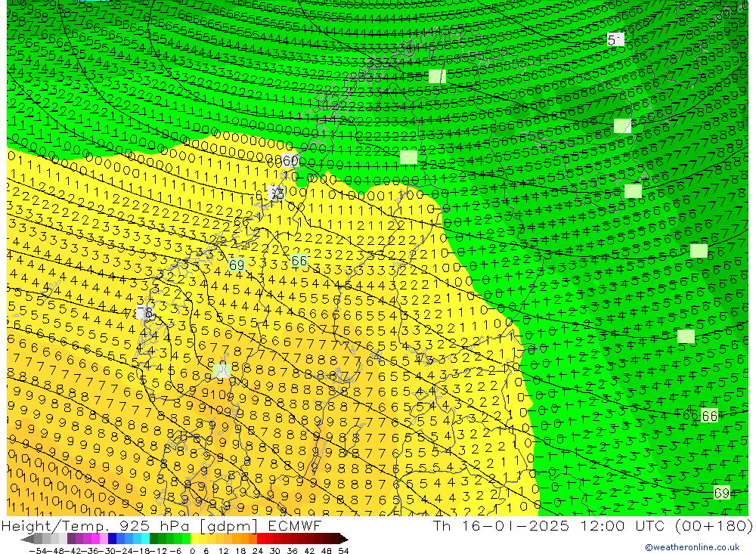This screenshot has width=756, height=554.
Task: Pick the dark green legend swatch above -12
Action: [x=153, y=539]
